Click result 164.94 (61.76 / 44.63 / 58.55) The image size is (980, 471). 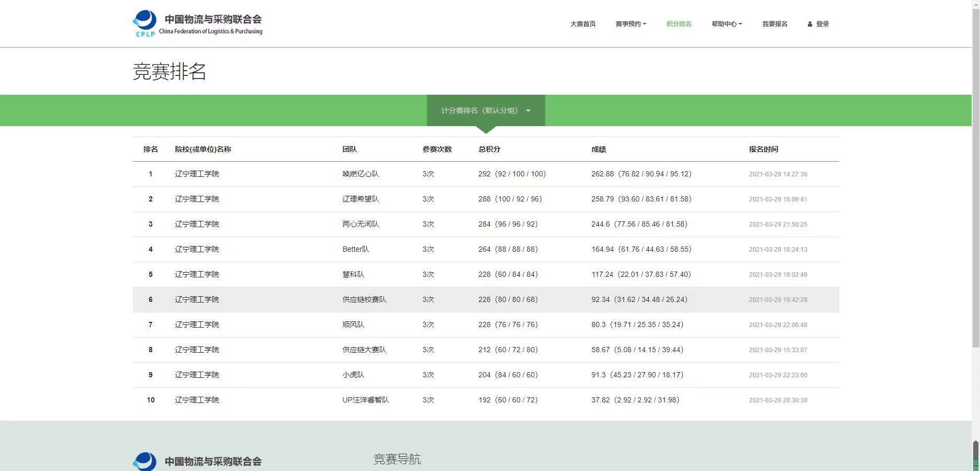[x=641, y=249]
